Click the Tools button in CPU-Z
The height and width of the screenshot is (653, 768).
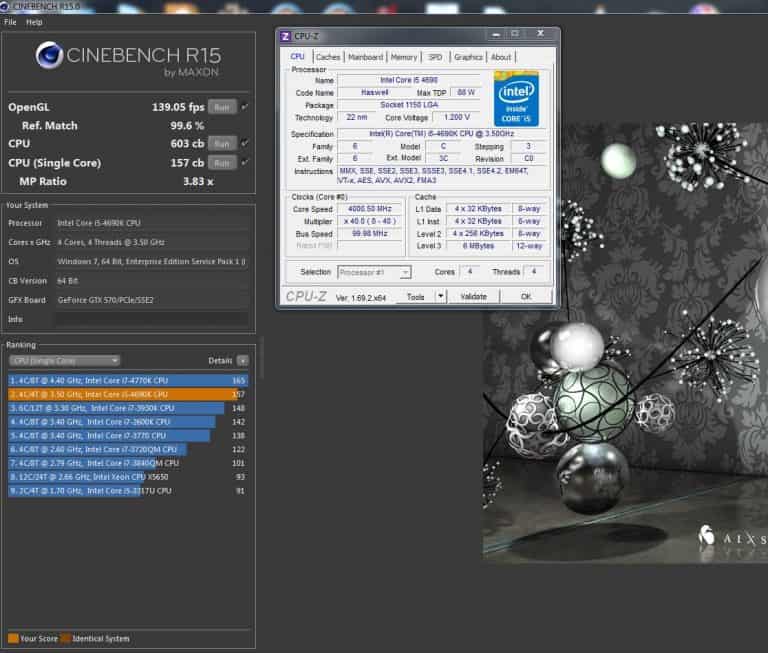tap(415, 297)
